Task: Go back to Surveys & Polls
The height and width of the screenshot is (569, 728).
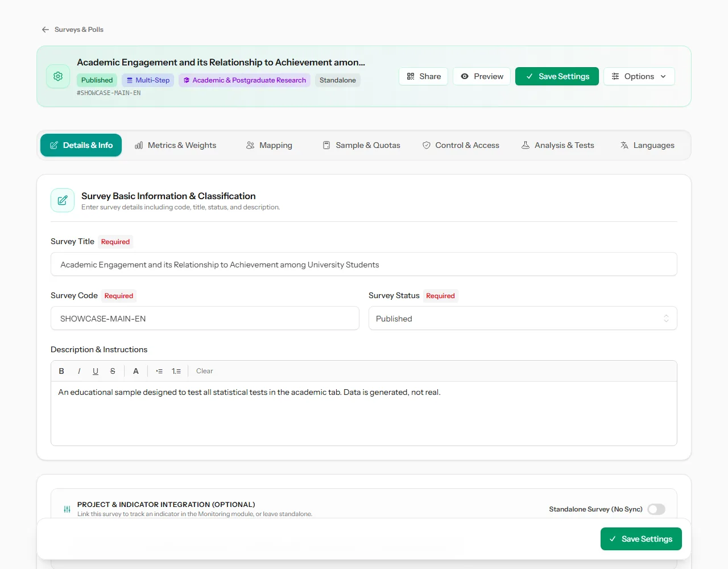Action: [x=72, y=30]
